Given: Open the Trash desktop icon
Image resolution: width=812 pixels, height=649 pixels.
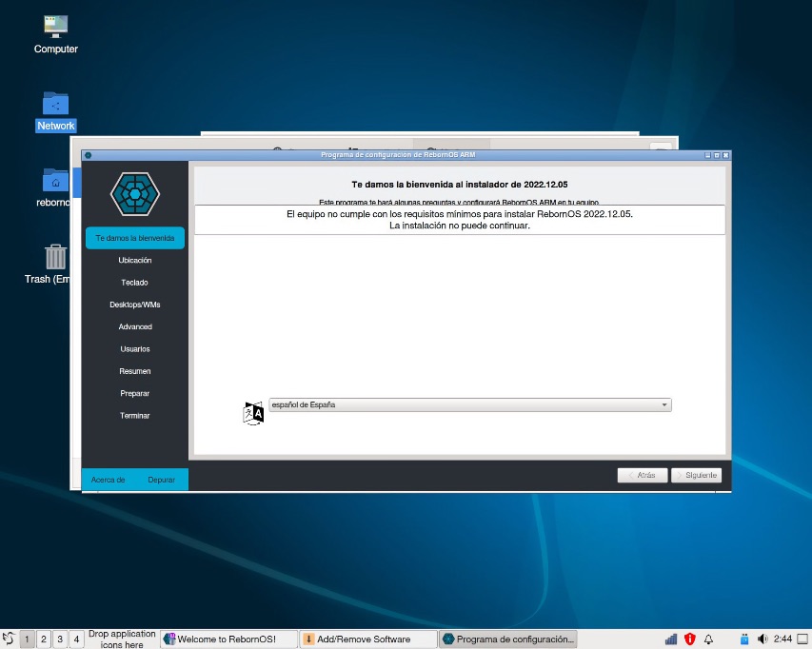Looking at the screenshot, I should pyautogui.click(x=51, y=264).
